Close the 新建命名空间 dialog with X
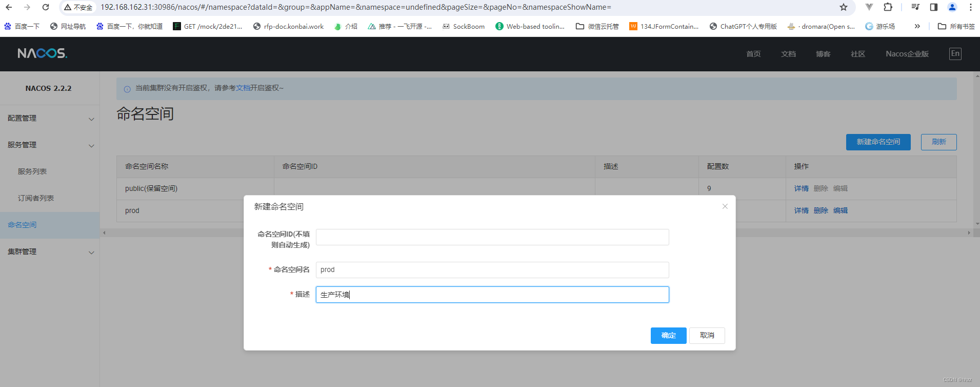 (x=725, y=206)
